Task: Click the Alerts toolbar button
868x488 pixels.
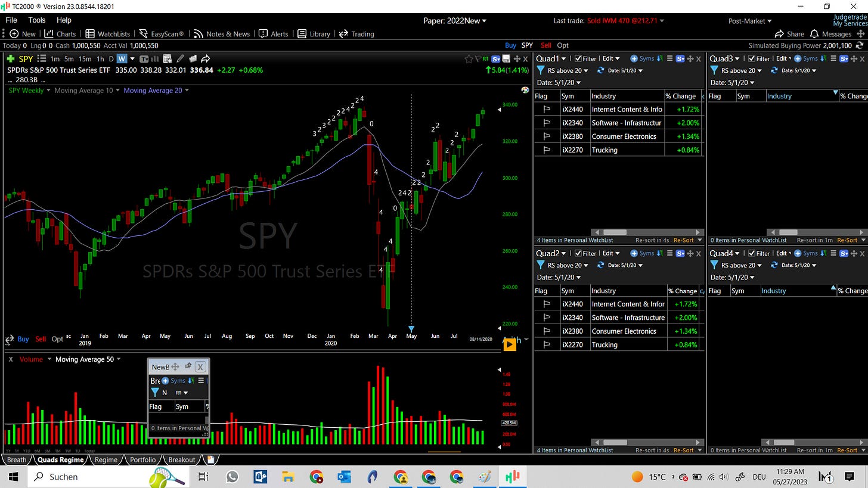Action: coord(273,34)
